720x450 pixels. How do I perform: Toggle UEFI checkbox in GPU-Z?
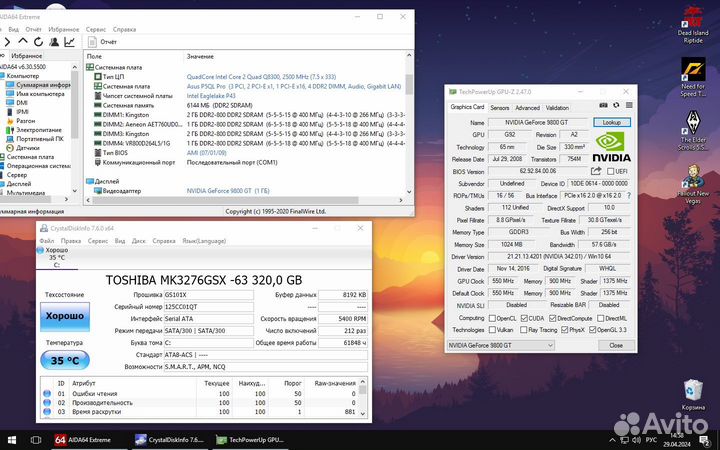(611, 171)
